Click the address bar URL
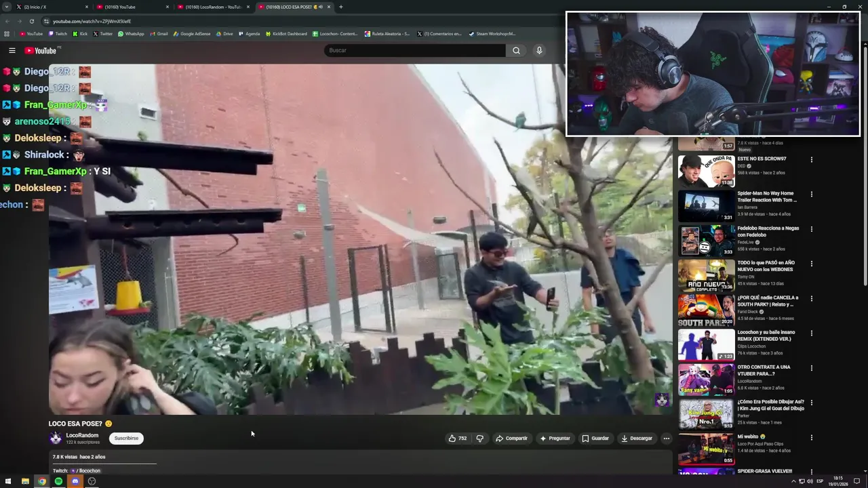This screenshot has height=488, width=868. [92, 21]
